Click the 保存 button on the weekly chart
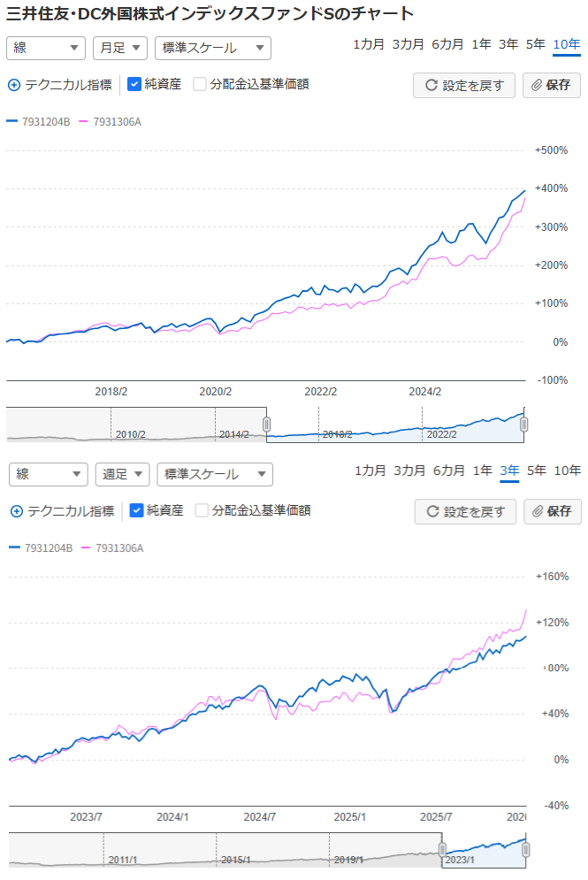The width and height of the screenshot is (588, 880). click(552, 511)
